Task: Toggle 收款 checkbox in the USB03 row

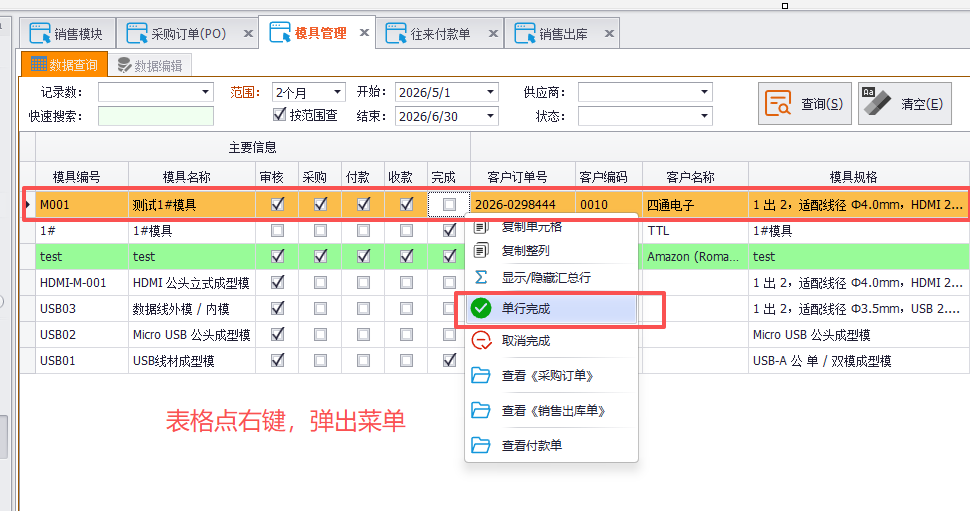Action: [406, 308]
